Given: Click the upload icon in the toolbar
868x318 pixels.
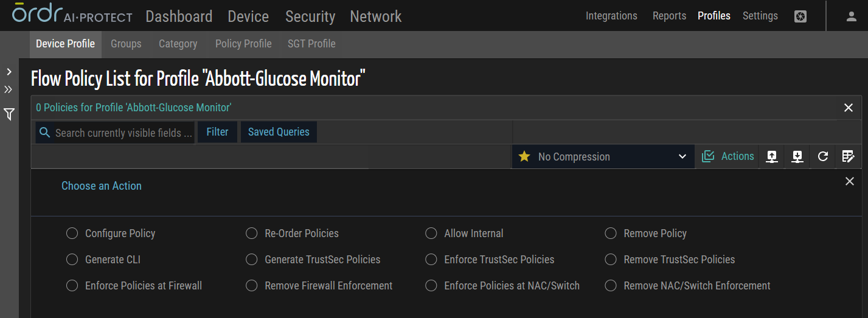Looking at the screenshot, I should (x=772, y=157).
